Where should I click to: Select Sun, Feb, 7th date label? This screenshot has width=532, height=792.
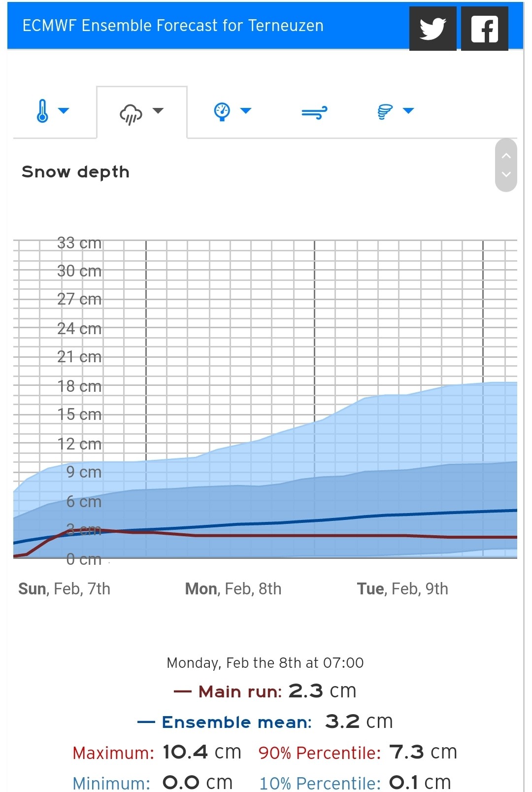point(64,588)
